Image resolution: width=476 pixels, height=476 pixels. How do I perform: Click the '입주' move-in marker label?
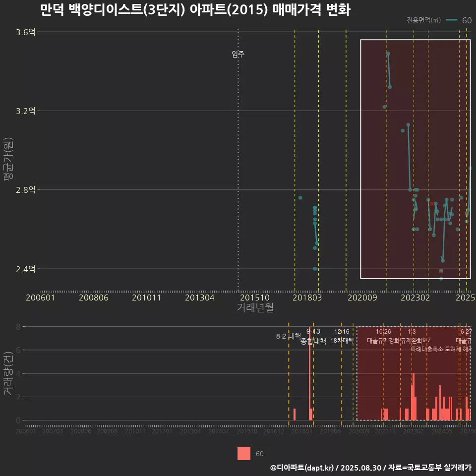click(238, 54)
